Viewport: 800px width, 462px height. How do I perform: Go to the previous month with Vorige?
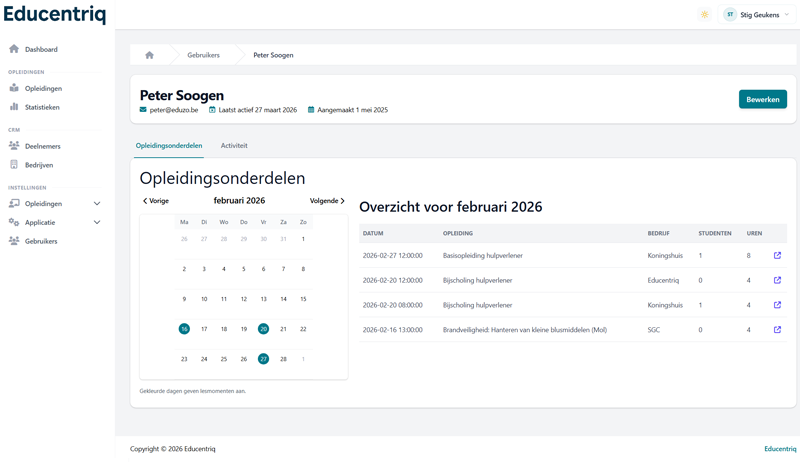(x=156, y=201)
